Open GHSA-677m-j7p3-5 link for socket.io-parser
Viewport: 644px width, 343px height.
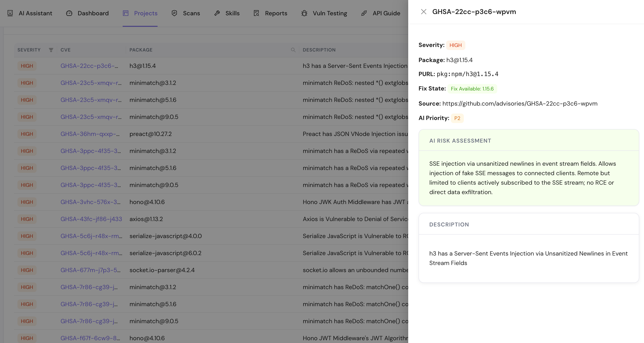click(91, 270)
